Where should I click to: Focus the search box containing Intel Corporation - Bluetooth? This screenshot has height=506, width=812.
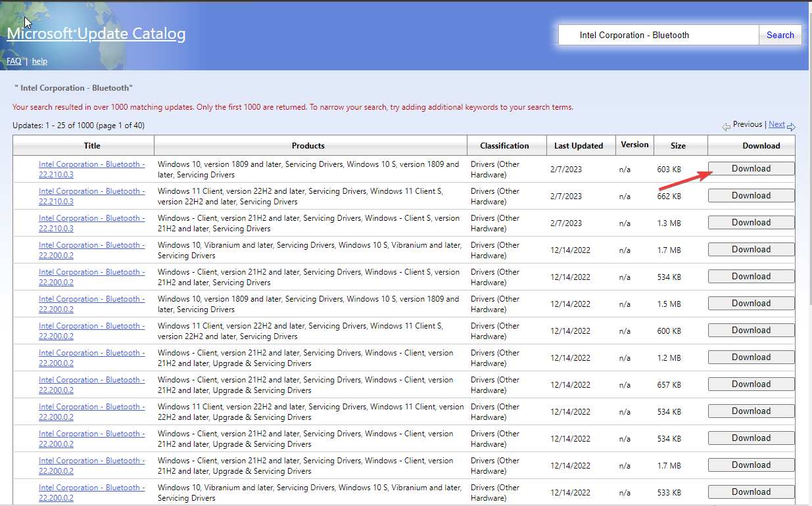659,35
